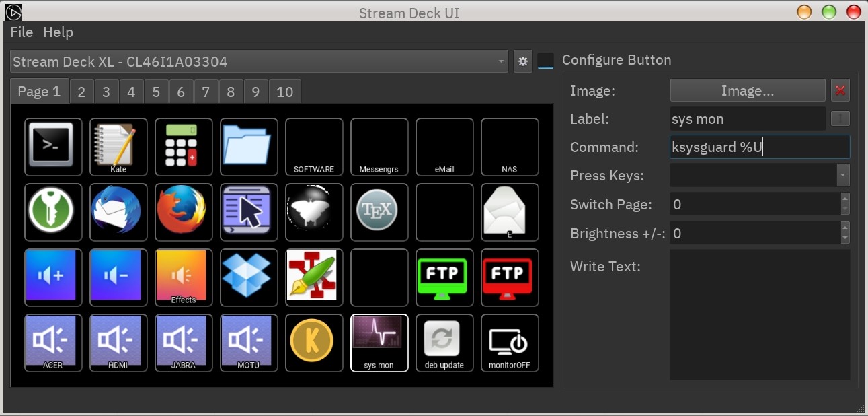Decrease the Brightness +/- value
The height and width of the screenshot is (416, 868).
pyautogui.click(x=845, y=238)
